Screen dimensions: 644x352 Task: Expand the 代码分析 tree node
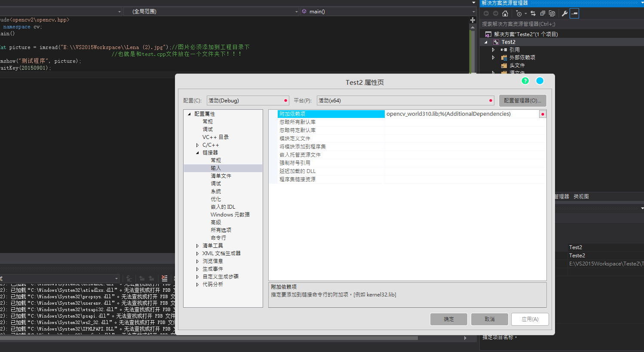coord(197,284)
